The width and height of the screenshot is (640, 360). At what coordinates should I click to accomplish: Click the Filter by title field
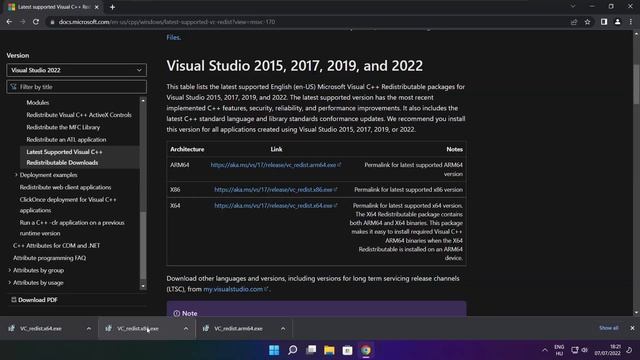point(76,87)
